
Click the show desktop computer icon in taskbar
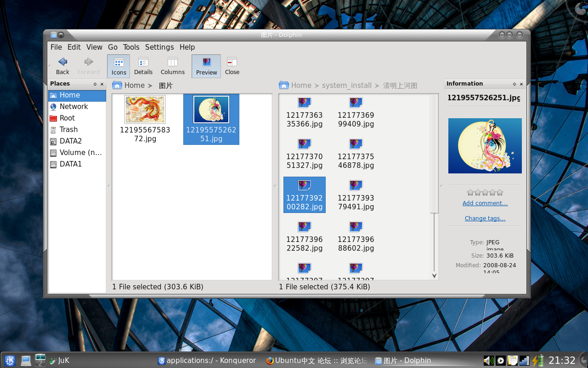(26, 361)
